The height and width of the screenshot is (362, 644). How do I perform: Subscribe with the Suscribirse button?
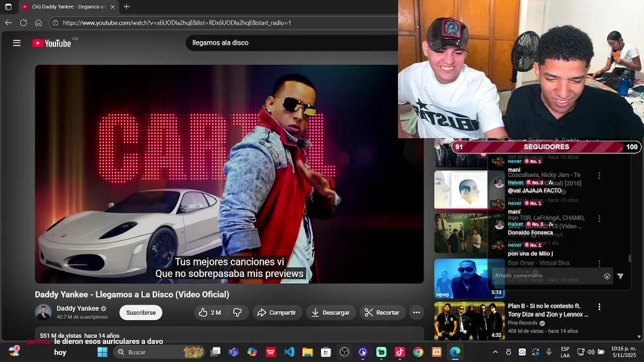click(141, 313)
